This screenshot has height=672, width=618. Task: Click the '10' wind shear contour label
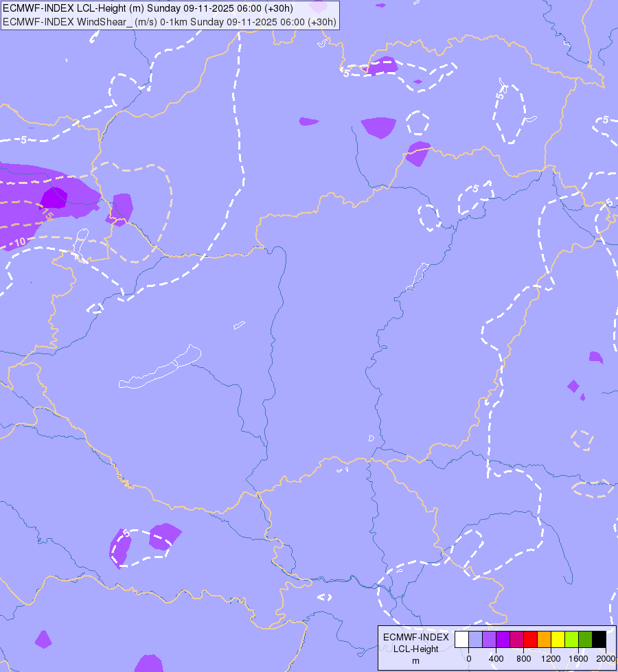pyautogui.click(x=20, y=242)
